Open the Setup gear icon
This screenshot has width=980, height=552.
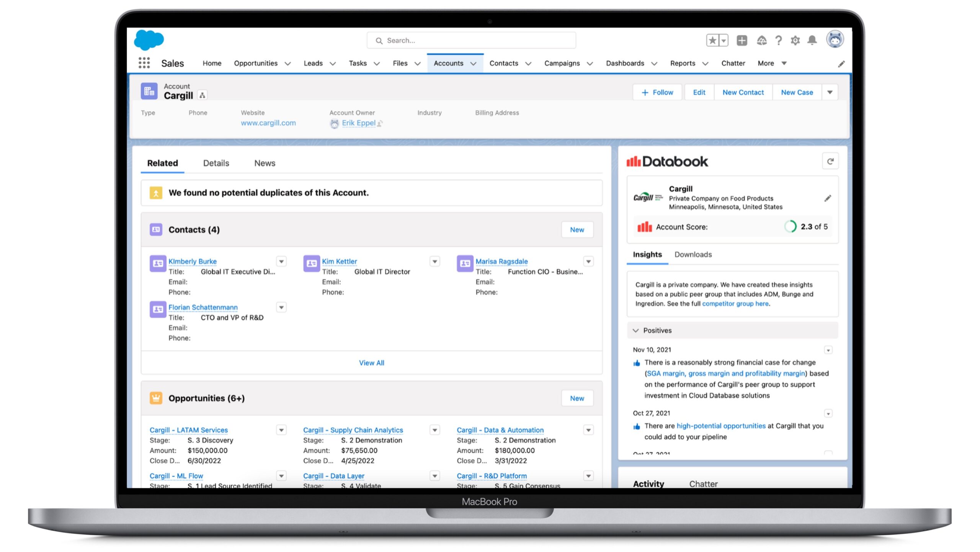point(795,40)
